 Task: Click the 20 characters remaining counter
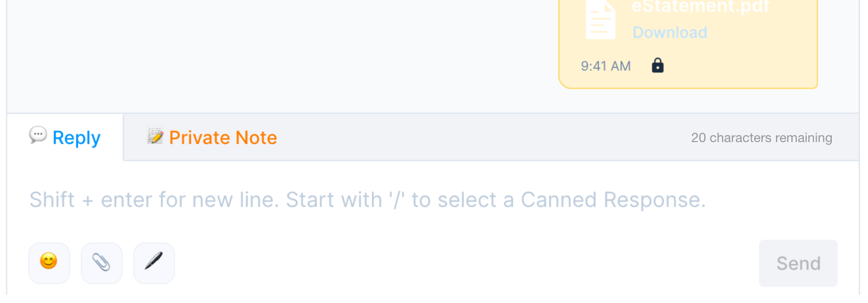pyautogui.click(x=761, y=137)
